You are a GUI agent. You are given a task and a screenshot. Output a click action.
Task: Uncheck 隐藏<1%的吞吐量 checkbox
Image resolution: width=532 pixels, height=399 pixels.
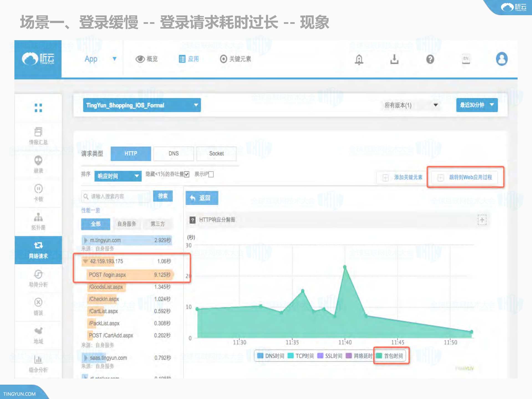[x=187, y=174]
